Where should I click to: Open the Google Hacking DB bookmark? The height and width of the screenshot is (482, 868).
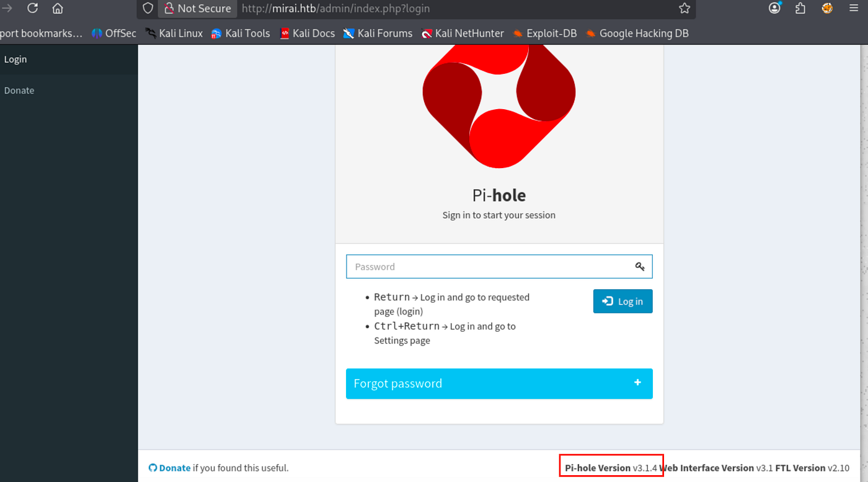tap(637, 33)
